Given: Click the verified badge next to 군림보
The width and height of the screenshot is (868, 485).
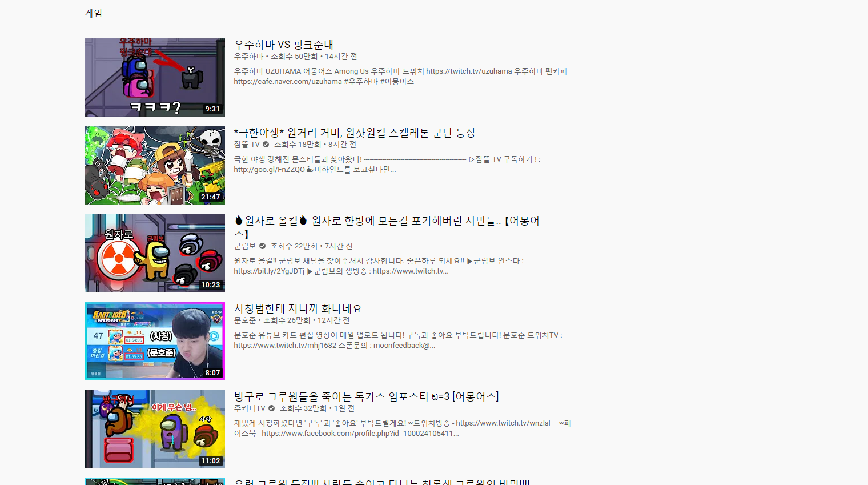Looking at the screenshot, I should (x=262, y=246).
